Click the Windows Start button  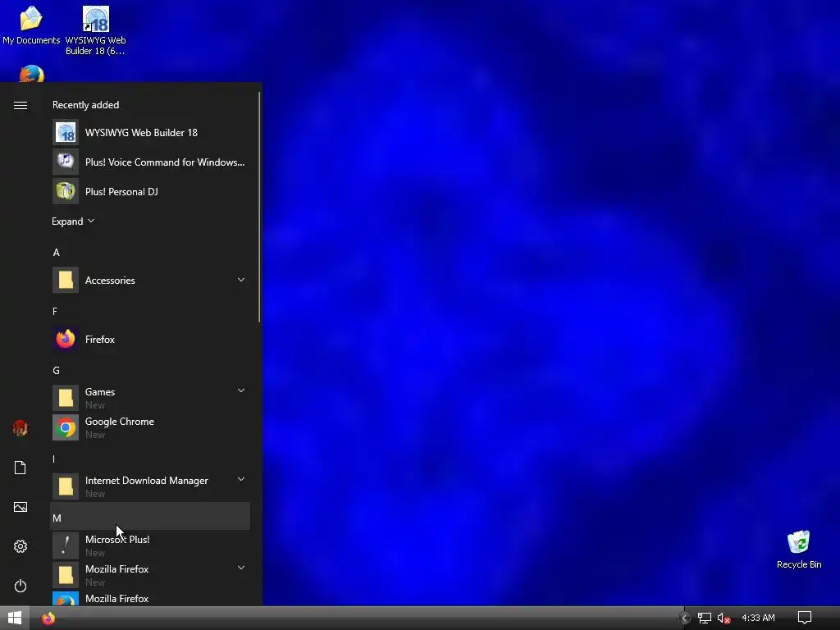15,618
